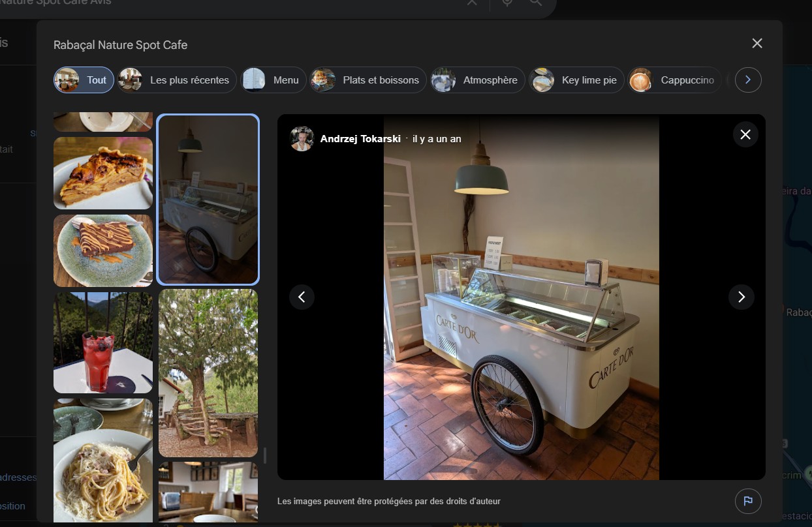Choose the Cappuccino photo filter
The width and height of the screenshot is (812, 527).
coord(675,80)
